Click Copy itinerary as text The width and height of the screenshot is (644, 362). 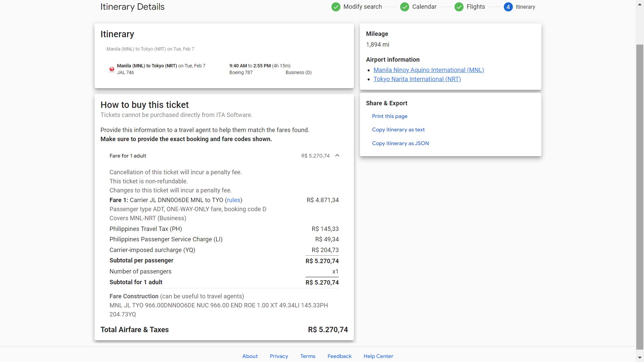pos(398,130)
